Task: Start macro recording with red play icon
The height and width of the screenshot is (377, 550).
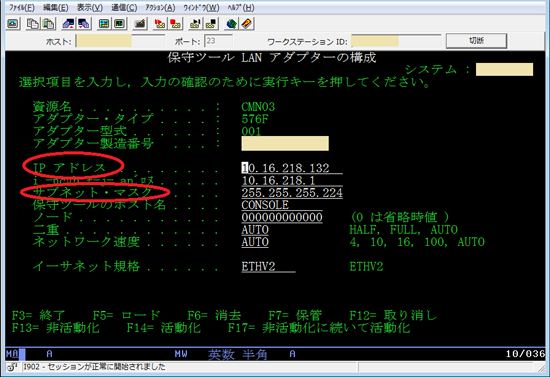Action: [x=160, y=24]
